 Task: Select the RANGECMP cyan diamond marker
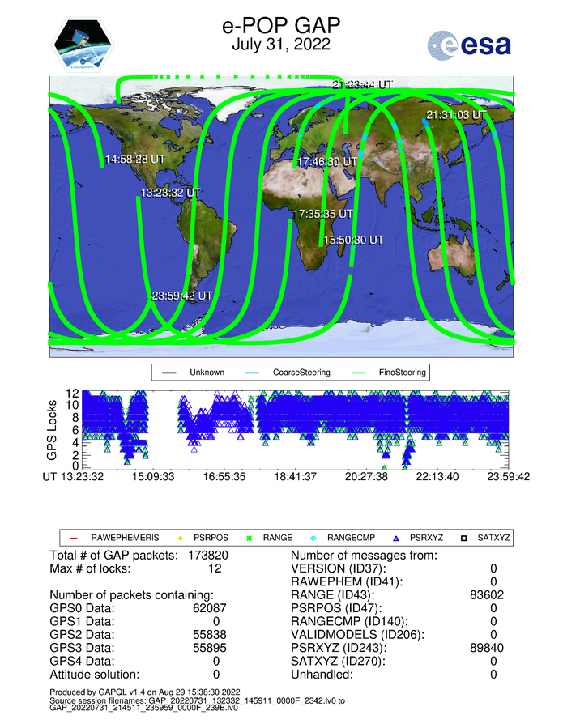[315, 537]
